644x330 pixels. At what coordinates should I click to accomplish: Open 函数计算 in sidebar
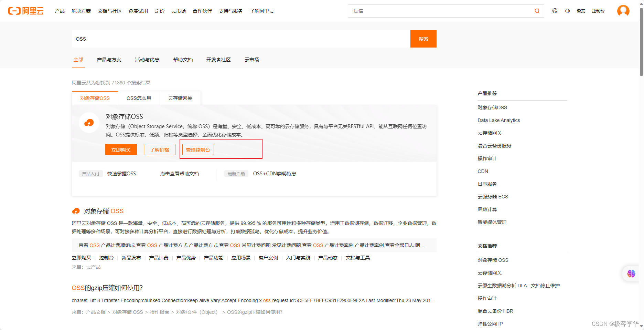[x=487, y=209]
